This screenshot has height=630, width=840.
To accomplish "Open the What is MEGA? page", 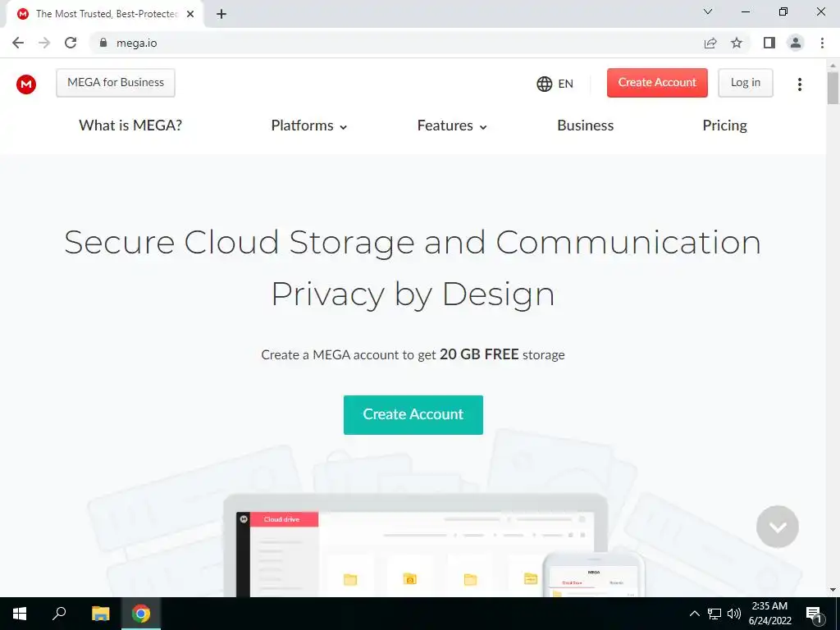I will point(130,126).
